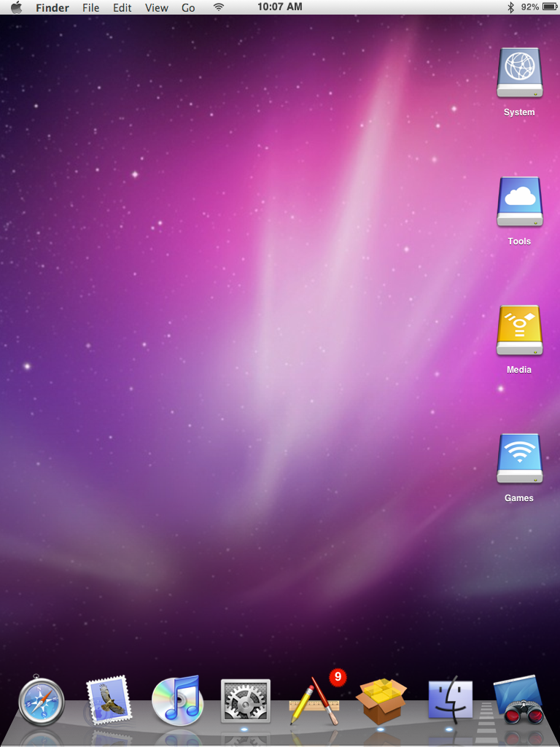Open App Store pencil-and-brush dock icon
Screen dimensions: 560x747
click(314, 702)
